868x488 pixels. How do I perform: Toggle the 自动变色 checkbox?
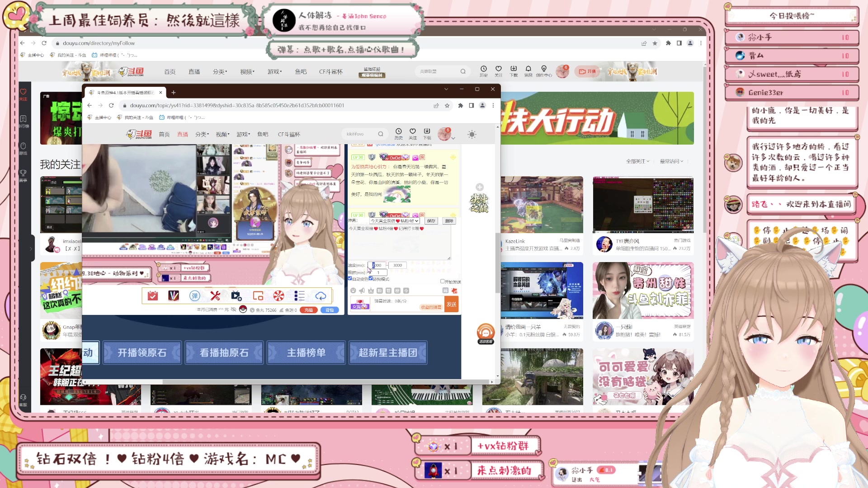click(x=350, y=279)
